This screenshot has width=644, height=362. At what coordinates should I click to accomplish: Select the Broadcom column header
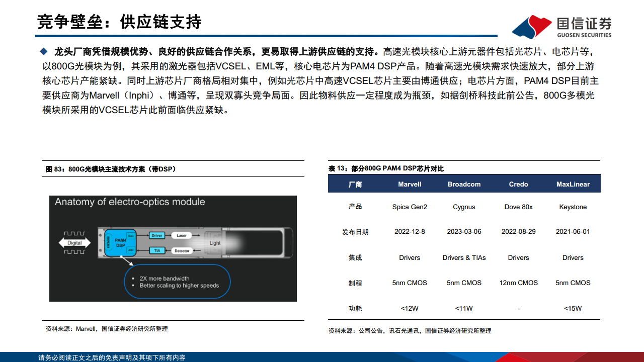tap(463, 184)
